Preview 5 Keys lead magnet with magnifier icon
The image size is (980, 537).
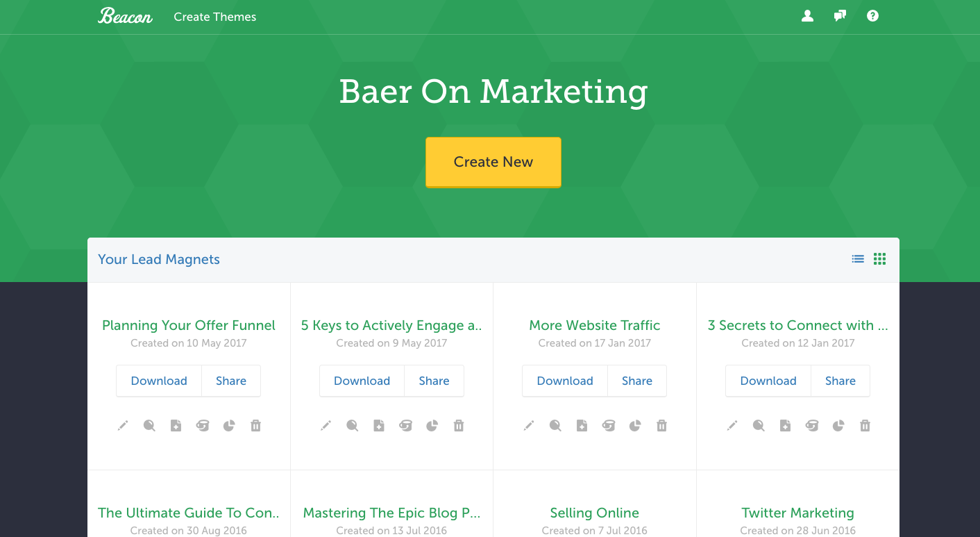point(353,426)
